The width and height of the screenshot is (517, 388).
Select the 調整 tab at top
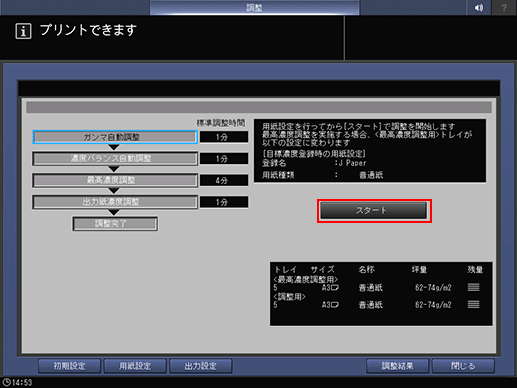click(254, 7)
